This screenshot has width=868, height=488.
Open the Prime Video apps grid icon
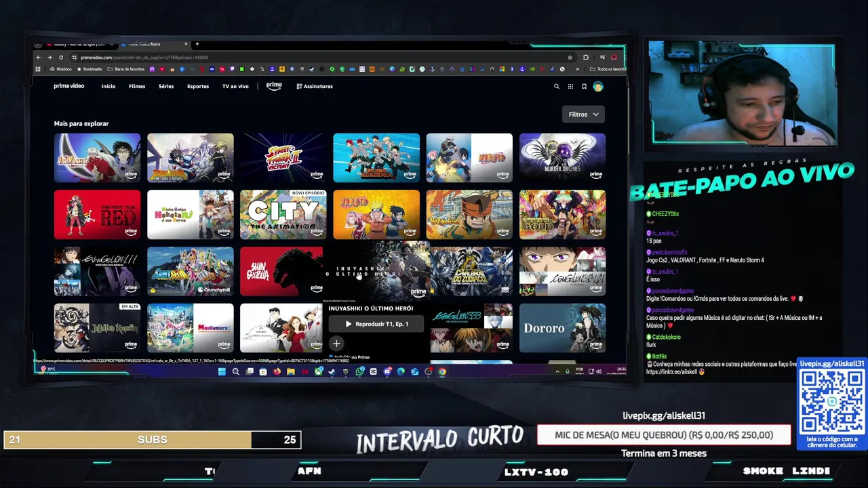tap(570, 87)
